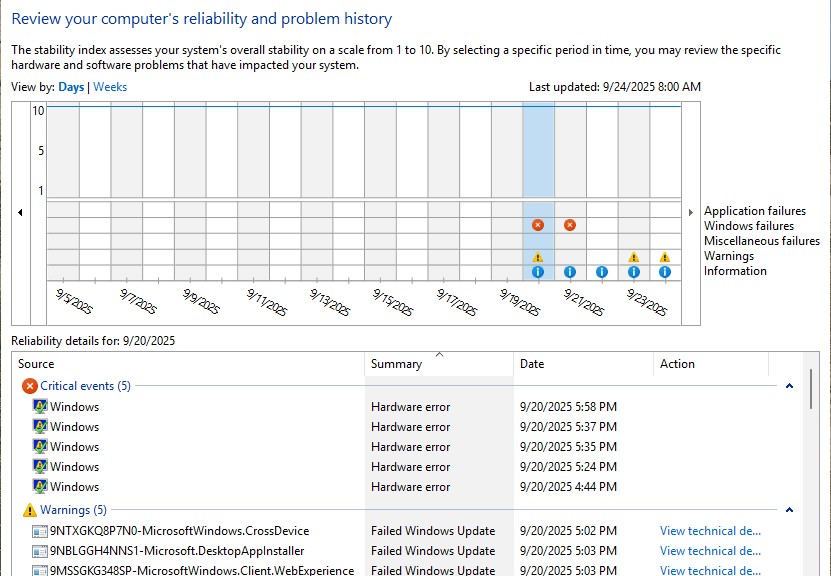Click warning icon on 9/23/2025 column

click(x=633, y=257)
